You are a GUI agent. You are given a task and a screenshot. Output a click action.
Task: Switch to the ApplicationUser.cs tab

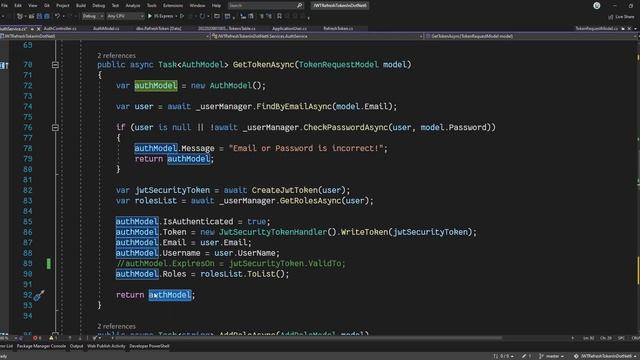point(289,29)
